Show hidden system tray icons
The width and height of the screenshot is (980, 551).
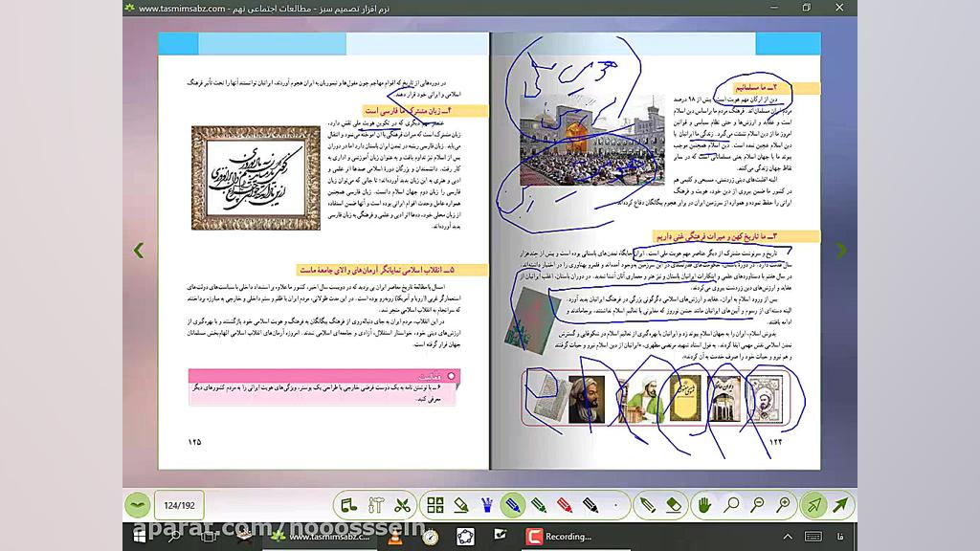click(x=788, y=536)
